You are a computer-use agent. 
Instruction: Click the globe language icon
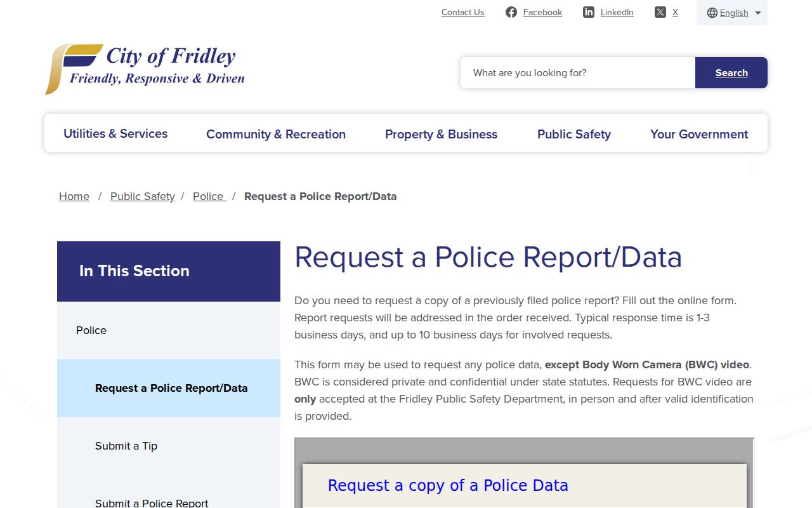pos(712,13)
